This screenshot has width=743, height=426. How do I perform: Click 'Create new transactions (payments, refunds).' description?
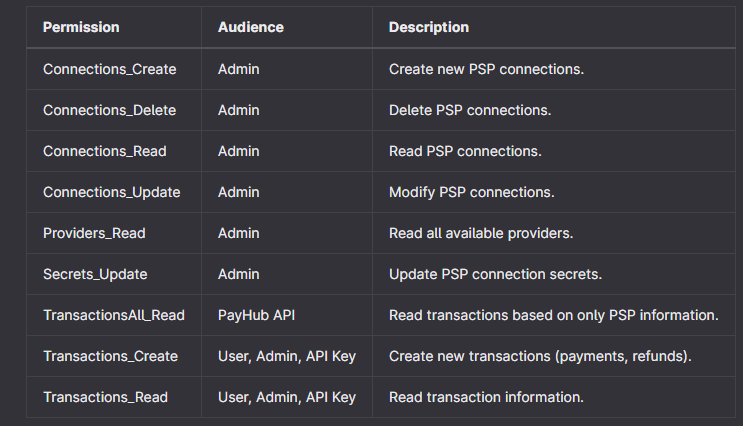click(x=540, y=356)
